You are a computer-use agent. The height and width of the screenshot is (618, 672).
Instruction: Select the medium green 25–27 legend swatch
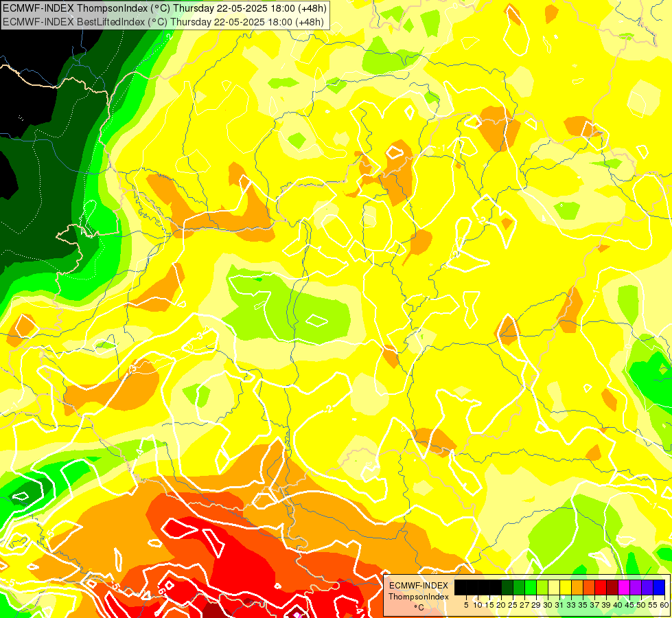pyautogui.click(x=518, y=588)
